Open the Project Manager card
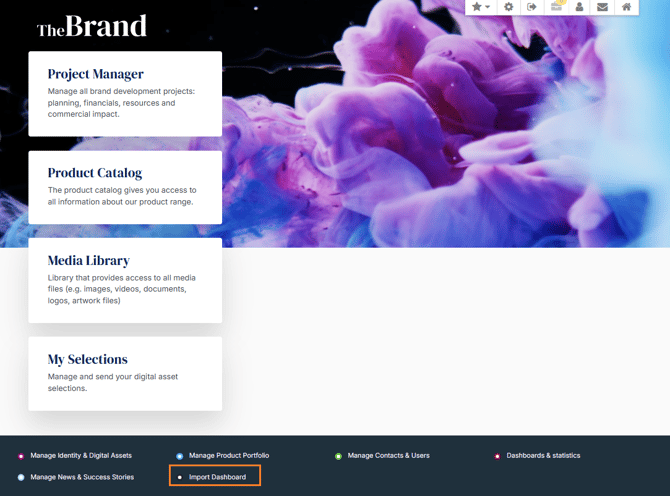The width and height of the screenshot is (670, 496). click(125, 94)
